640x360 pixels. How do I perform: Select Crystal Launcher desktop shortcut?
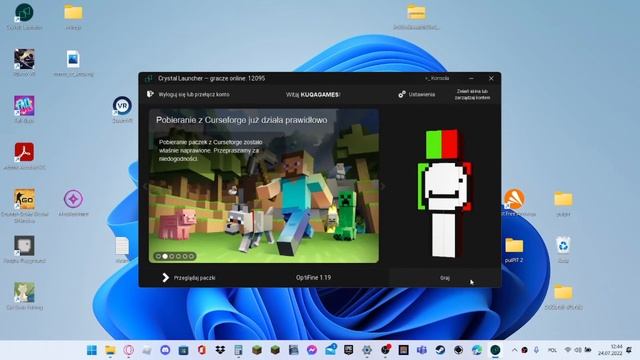[x=24, y=17]
